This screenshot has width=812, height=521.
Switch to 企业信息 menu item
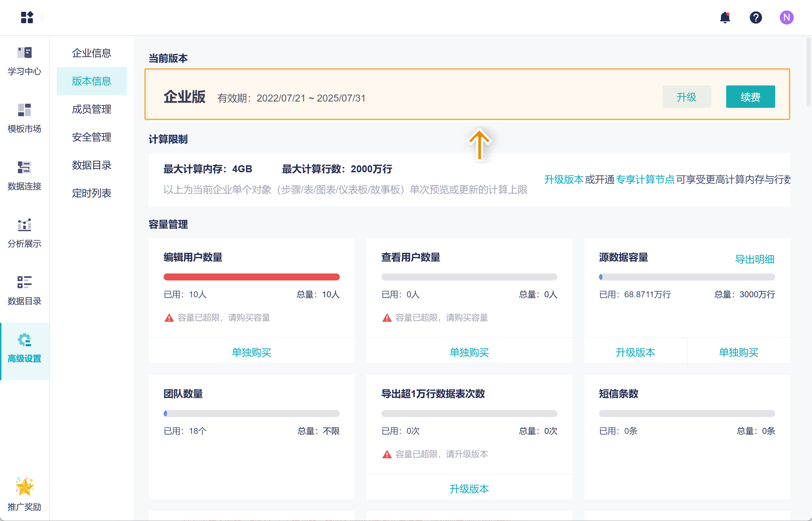coord(91,53)
